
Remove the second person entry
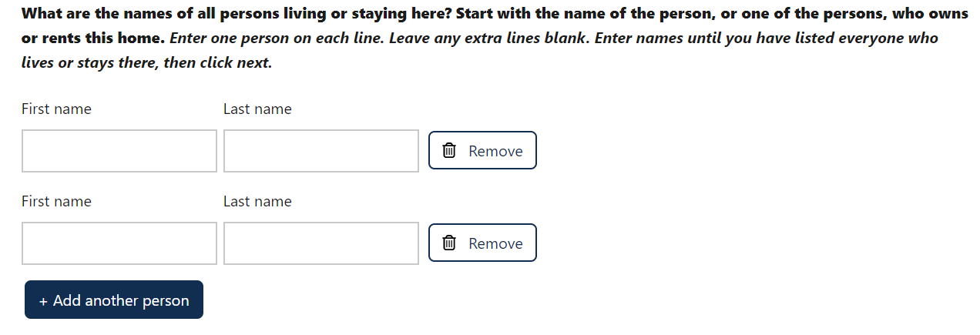click(482, 243)
